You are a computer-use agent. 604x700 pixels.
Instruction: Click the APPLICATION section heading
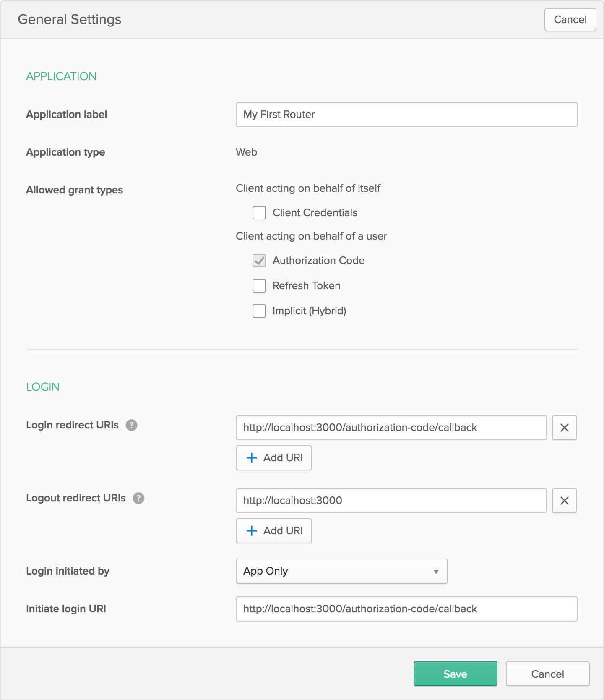pos(61,76)
